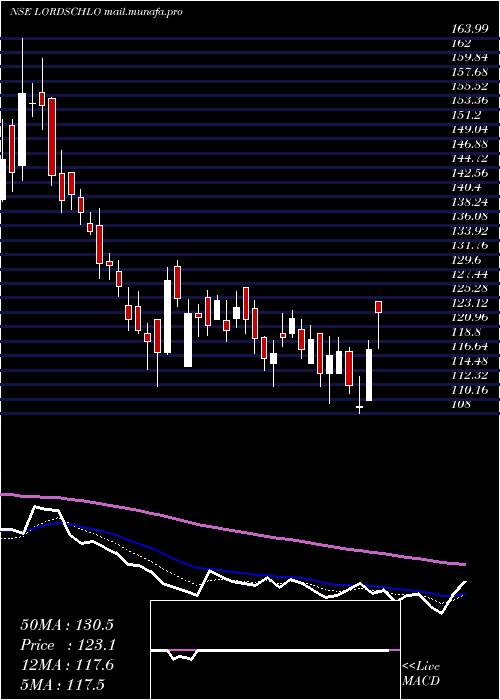Click the chart title 'NSE LORDSCHLO mail.munafa.pro'
The height and width of the screenshot is (700, 500).
(x=96, y=12)
